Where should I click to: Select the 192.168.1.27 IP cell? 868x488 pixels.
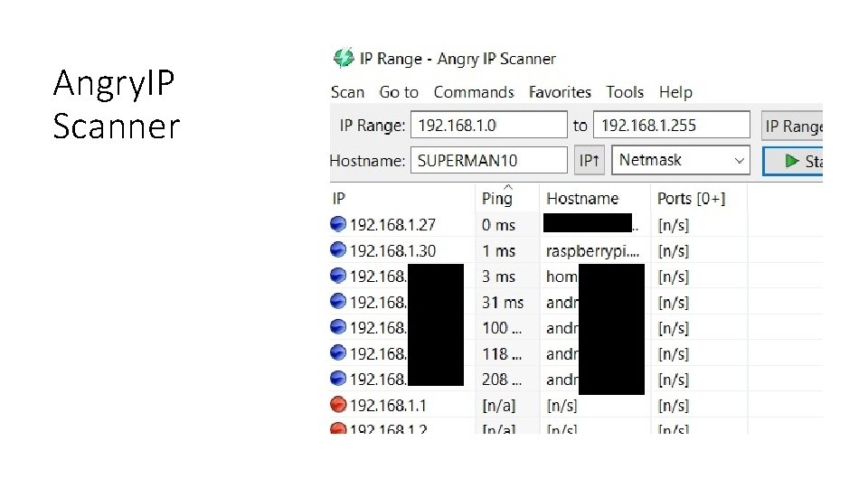(392, 225)
